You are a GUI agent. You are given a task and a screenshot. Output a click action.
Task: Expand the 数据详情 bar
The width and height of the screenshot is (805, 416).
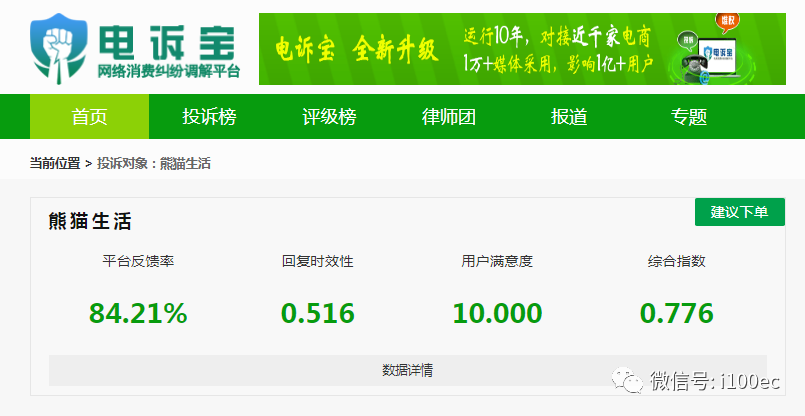pyautogui.click(x=408, y=370)
